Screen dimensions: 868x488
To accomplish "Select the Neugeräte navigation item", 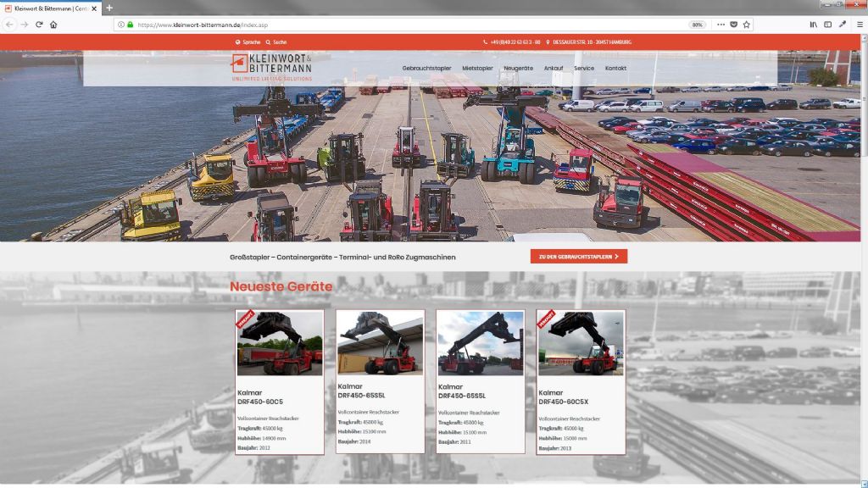I will [x=518, y=68].
